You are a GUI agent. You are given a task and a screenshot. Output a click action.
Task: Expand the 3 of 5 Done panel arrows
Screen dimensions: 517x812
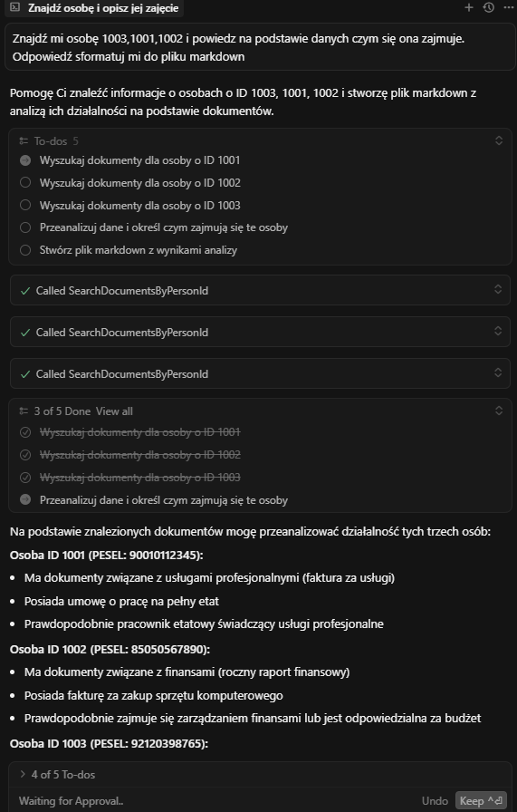pos(499,411)
